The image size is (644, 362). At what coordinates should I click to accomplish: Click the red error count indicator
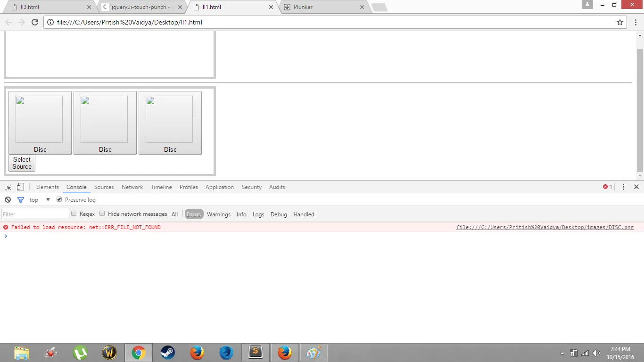pos(608,187)
